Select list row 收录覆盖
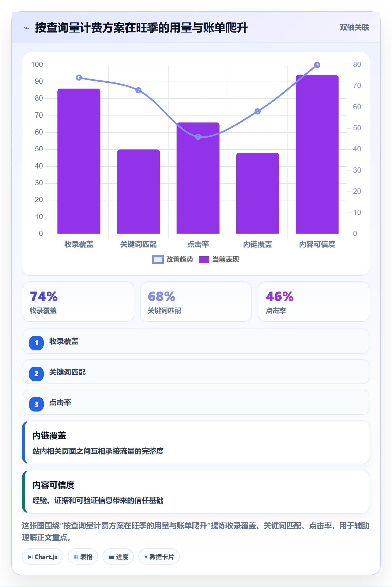Screen dimensions: 392x587 point(196,341)
